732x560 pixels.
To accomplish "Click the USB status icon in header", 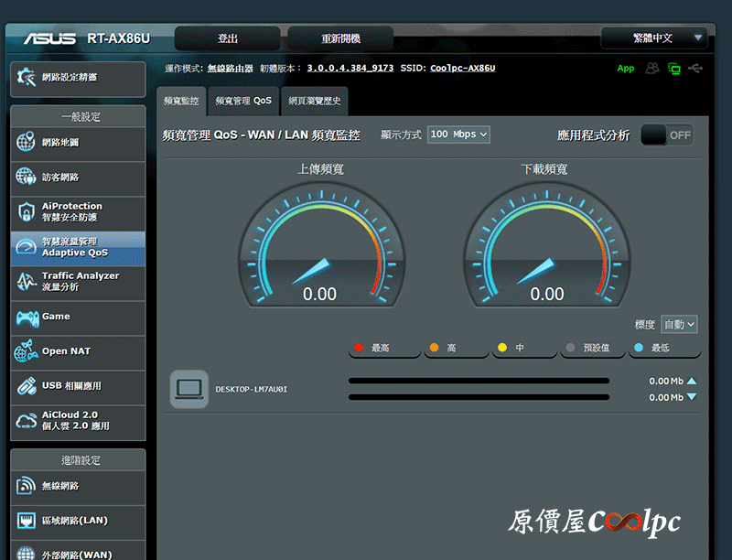I will 695,69.
